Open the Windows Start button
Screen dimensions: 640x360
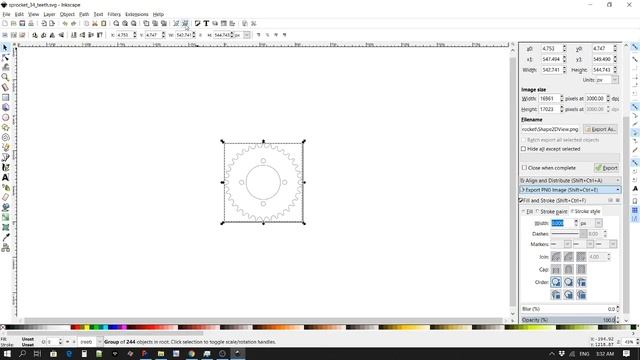click(x=7, y=353)
